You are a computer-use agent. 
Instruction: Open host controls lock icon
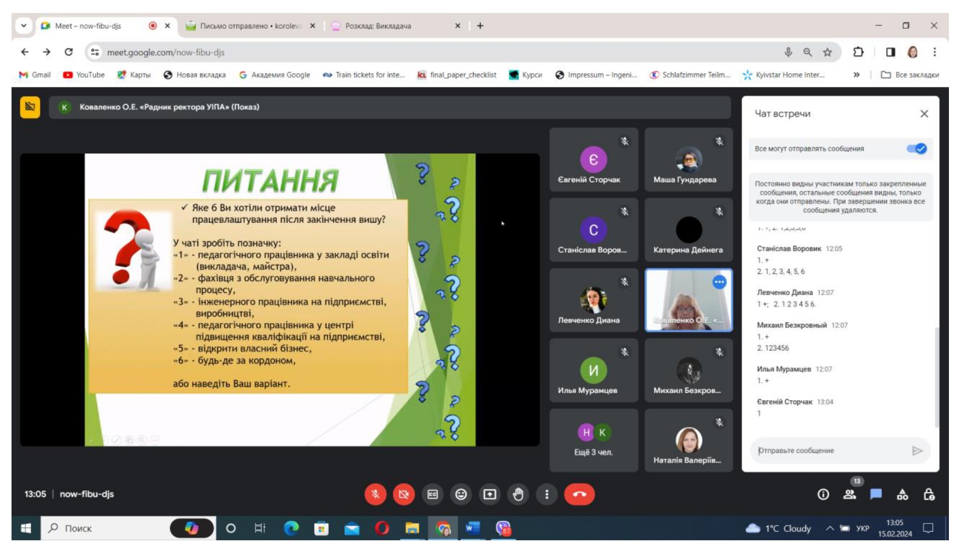coord(929,494)
